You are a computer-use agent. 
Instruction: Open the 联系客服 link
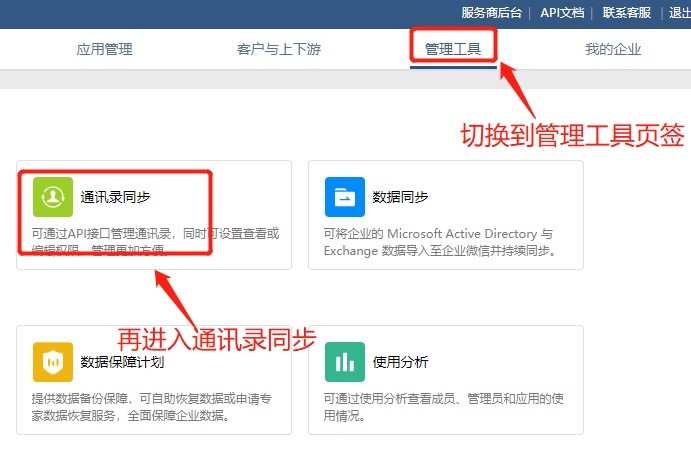pyautogui.click(x=627, y=12)
